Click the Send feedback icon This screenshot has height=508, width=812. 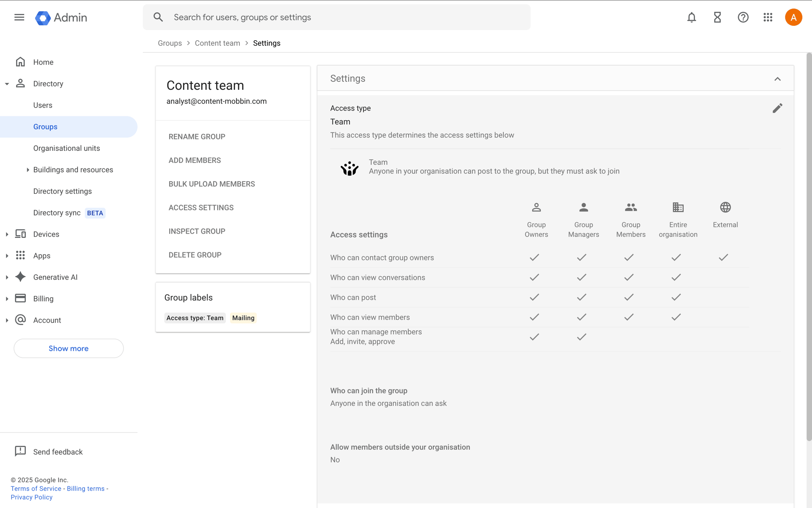[x=20, y=451]
